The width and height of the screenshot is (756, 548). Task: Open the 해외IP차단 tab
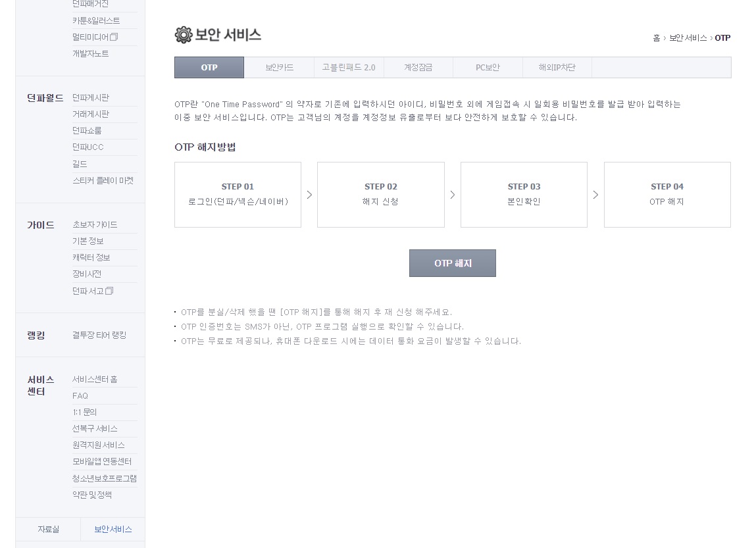pos(557,68)
